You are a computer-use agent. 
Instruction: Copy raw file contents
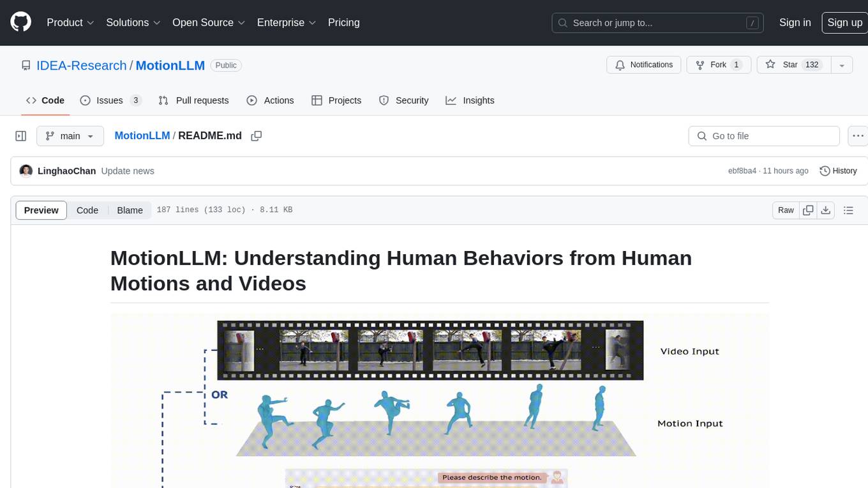point(808,210)
